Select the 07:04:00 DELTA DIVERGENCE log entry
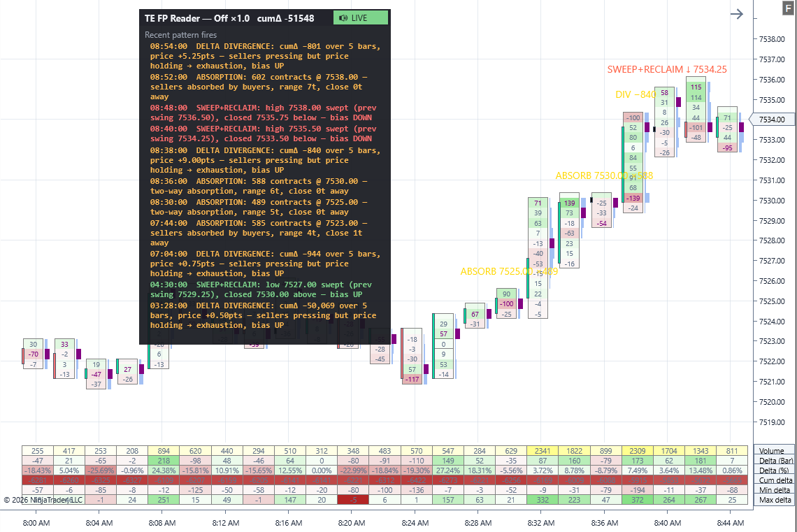Image resolution: width=797 pixels, height=532 pixels. (266, 264)
